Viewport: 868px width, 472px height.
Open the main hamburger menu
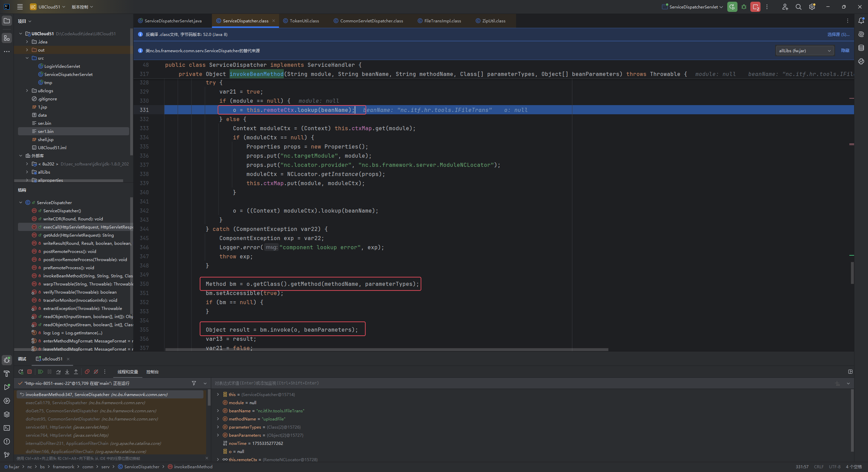pyautogui.click(x=20, y=7)
